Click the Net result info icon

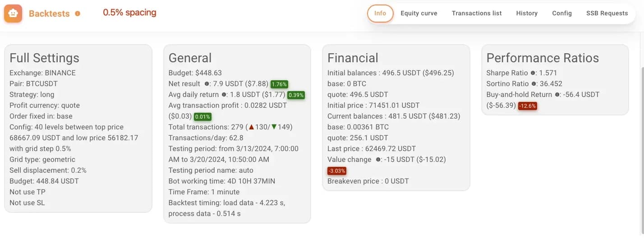point(207,84)
